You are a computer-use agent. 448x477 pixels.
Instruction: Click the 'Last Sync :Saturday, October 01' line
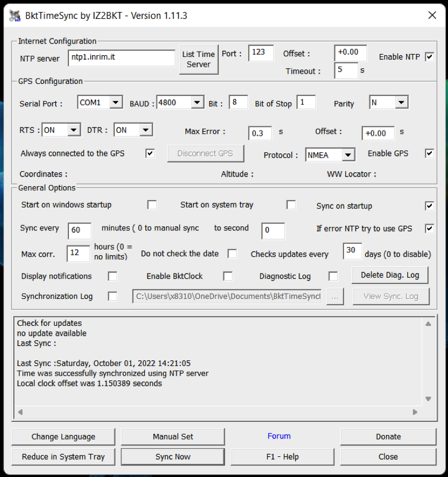[103, 363]
